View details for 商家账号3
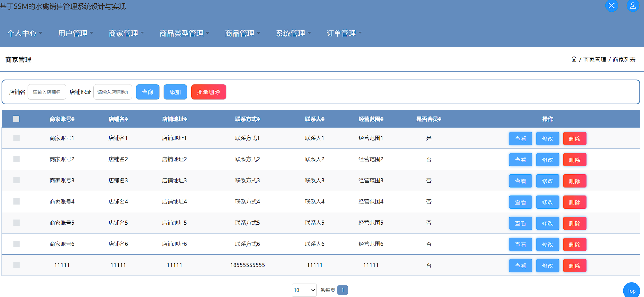Image resolution: width=644 pixels, height=297 pixels. click(521, 181)
